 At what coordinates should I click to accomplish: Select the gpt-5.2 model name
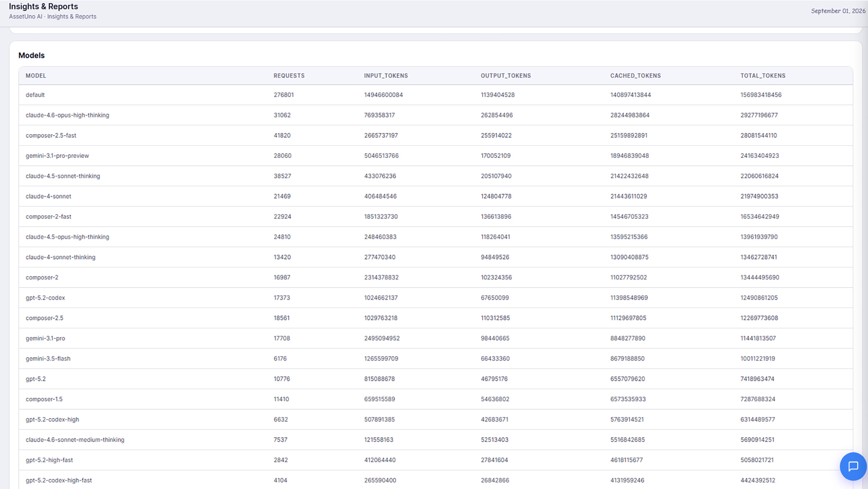point(36,379)
